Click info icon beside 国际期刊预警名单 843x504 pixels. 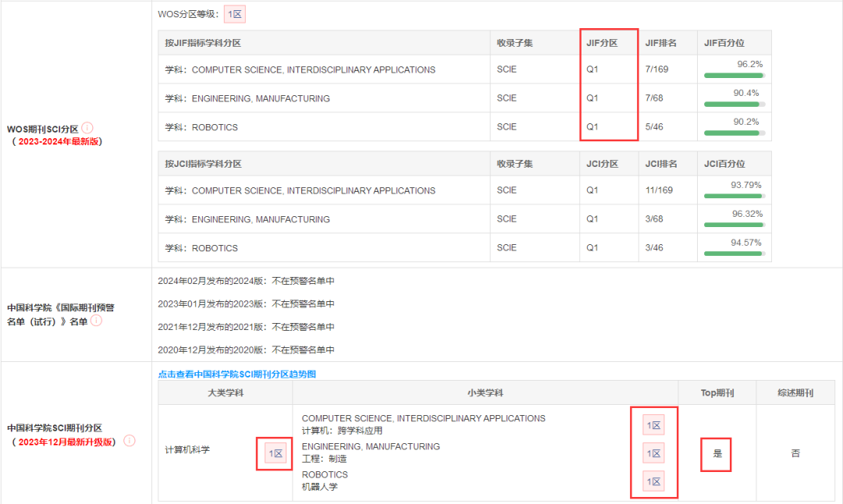(96, 320)
